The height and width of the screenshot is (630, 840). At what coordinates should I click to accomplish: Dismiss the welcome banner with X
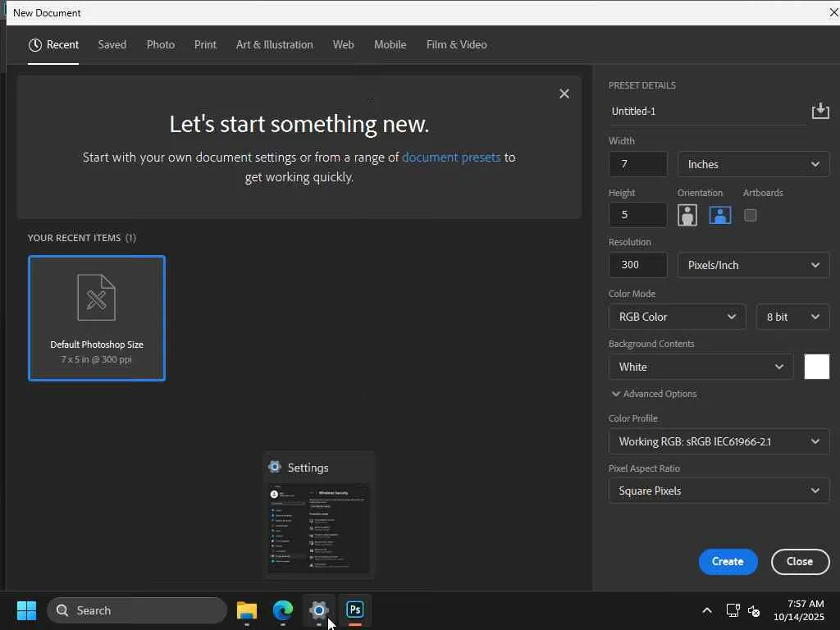(564, 94)
